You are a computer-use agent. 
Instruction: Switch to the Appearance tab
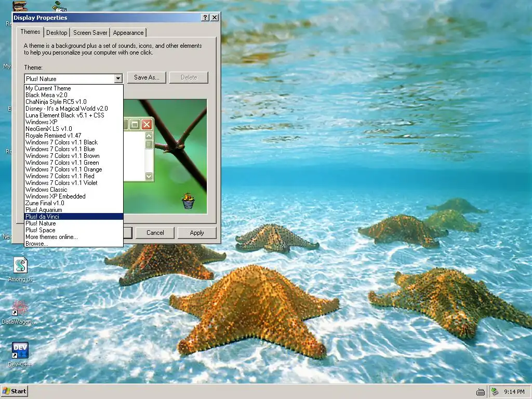[128, 33]
